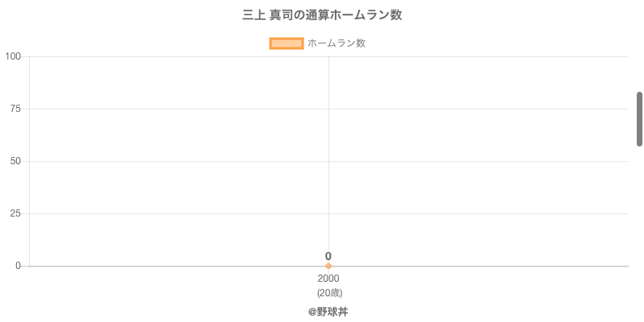Click the bold 0 value above data point
This screenshot has height=322, width=644.
pos(328,256)
